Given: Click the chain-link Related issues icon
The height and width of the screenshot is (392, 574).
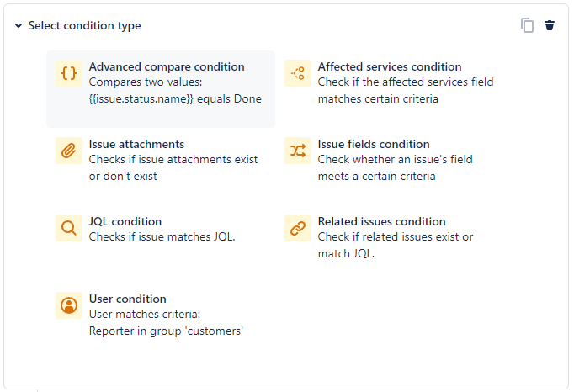Looking at the screenshot, I should pos(298,228).
